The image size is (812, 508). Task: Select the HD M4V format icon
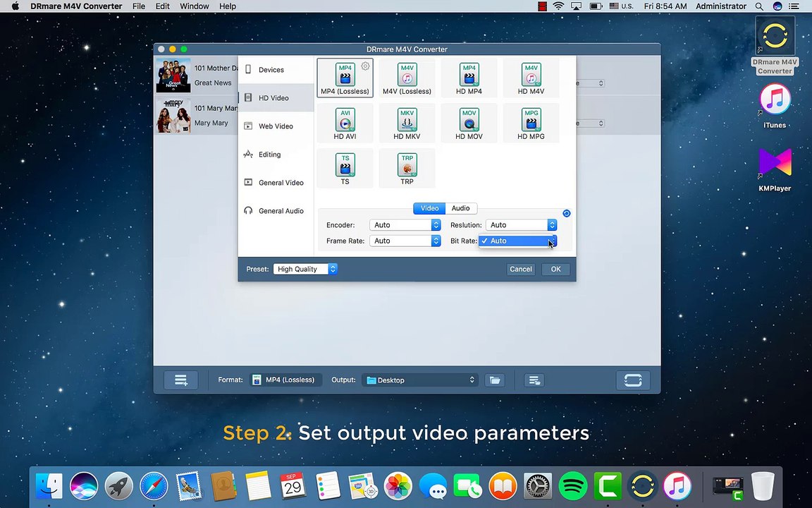click(531, 78)
